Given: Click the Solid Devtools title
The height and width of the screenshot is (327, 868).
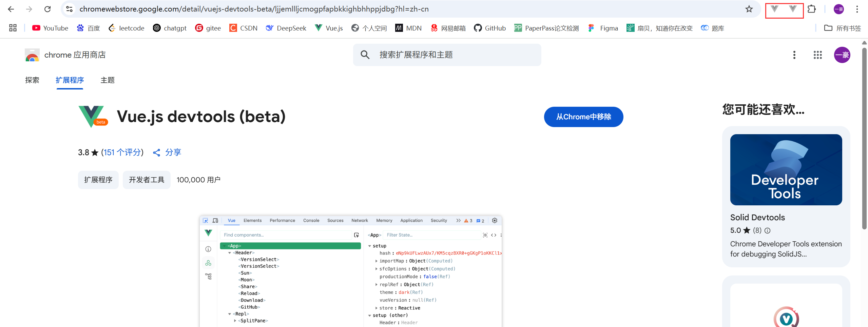Looking at the screenshot, I should point(757,218).
